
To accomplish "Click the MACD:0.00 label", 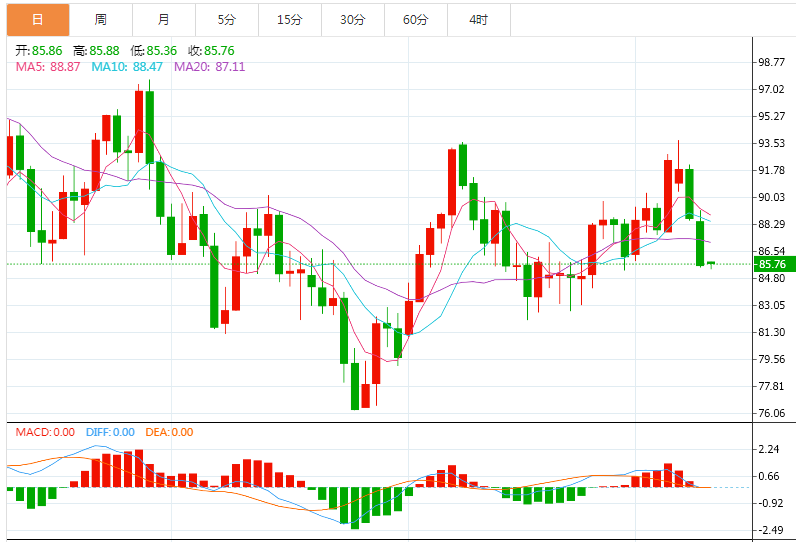I will 45,432.
